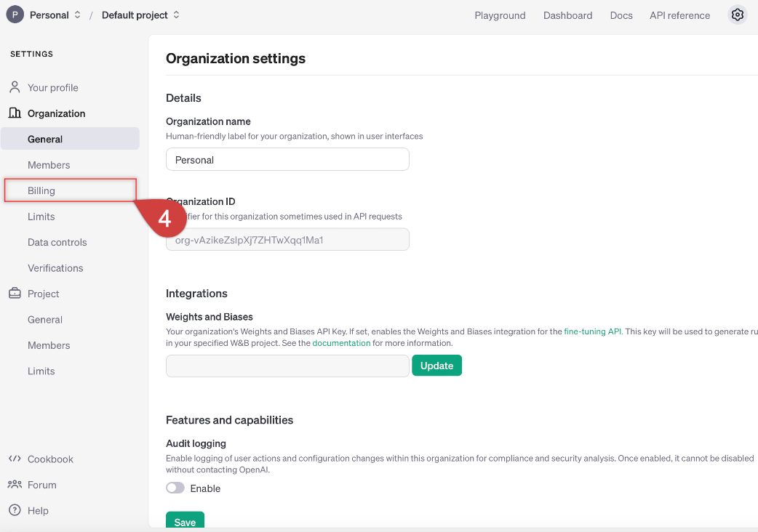
Task: Click the Update button
Action: click(x=436, y=366)
